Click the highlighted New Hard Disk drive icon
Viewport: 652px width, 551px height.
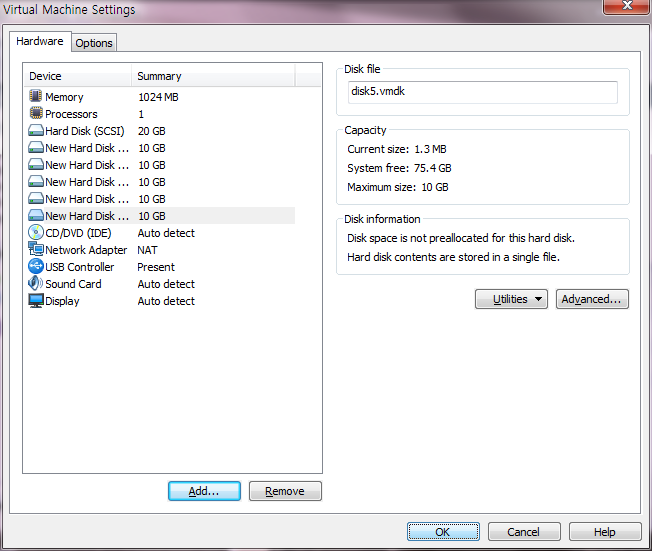click(x=36, y=216)
